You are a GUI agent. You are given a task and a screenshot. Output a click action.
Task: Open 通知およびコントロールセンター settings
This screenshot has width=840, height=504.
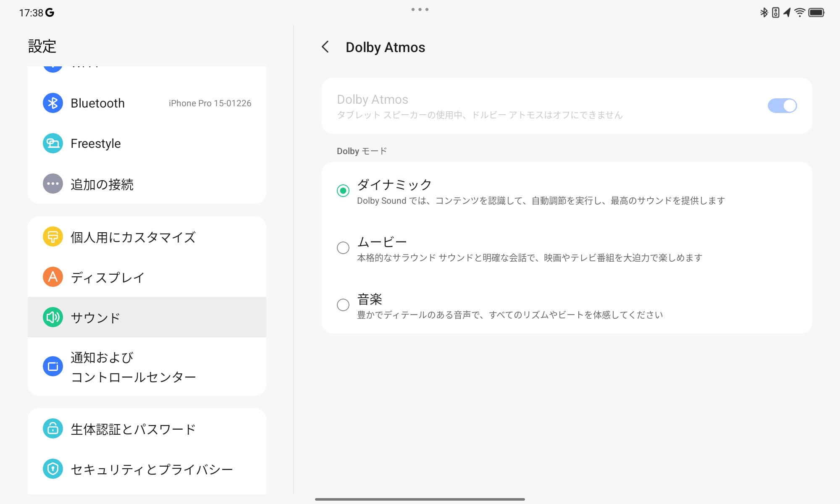147,366
